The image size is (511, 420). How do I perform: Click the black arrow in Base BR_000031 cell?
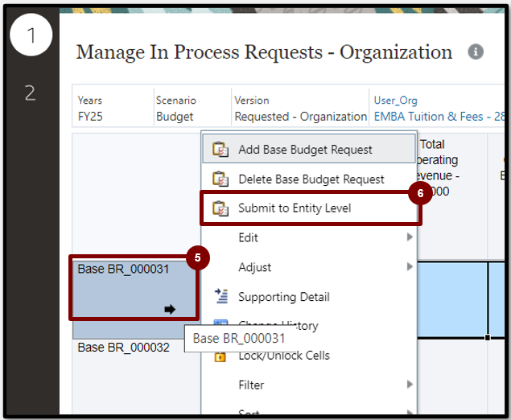pos(170,309)
